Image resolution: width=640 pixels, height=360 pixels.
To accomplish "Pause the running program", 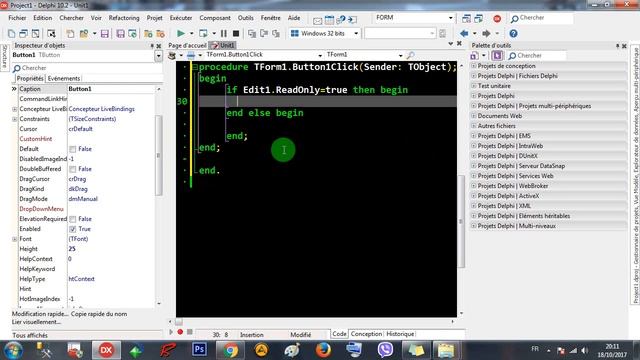I will pyautogui.click(x=224, y=33).
